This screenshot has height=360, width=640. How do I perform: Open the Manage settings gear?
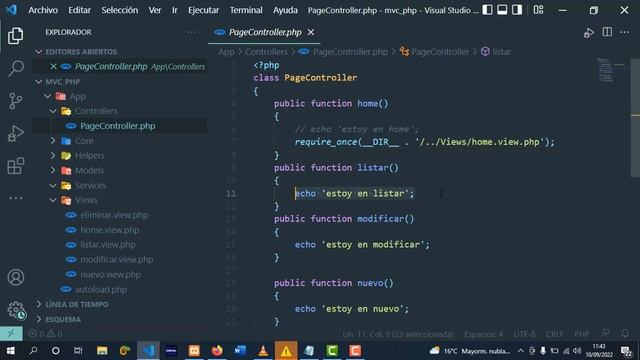[x=16, y=310]
